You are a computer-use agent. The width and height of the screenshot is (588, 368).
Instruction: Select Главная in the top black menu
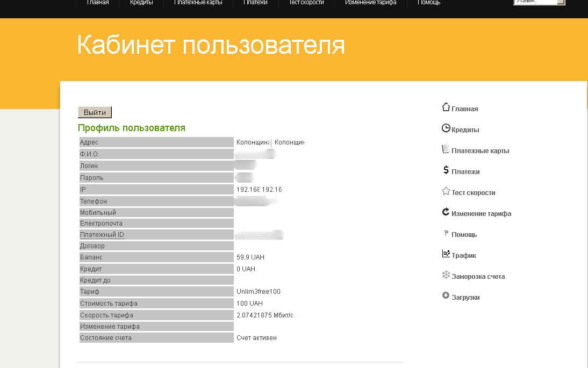(x=97, y=3)
